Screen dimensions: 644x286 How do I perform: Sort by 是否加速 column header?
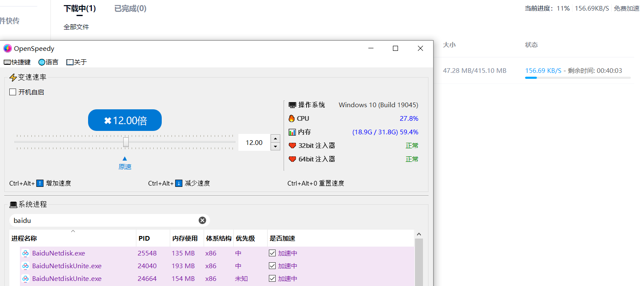point(341,239)
